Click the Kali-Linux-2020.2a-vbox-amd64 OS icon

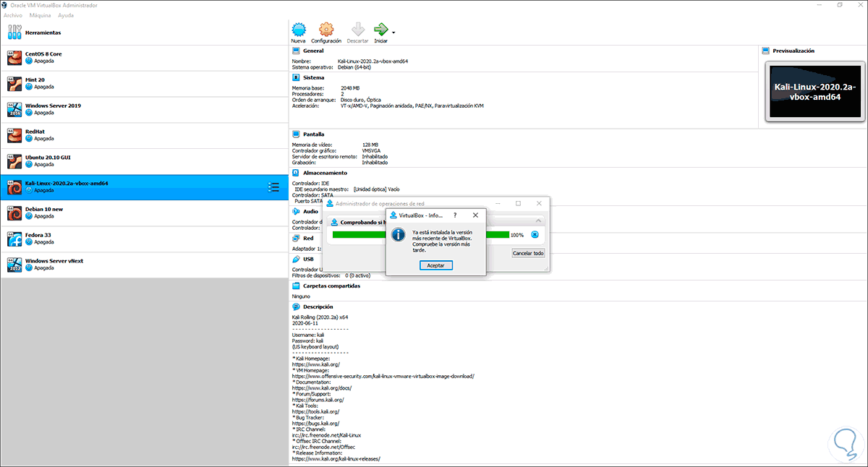[14, 187]
